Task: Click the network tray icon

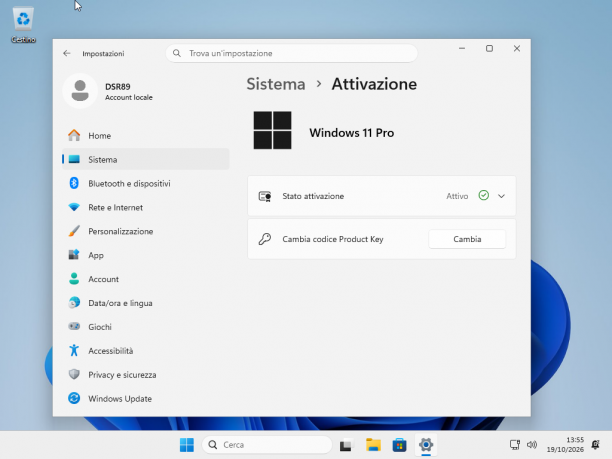Action: coord(515,445)
